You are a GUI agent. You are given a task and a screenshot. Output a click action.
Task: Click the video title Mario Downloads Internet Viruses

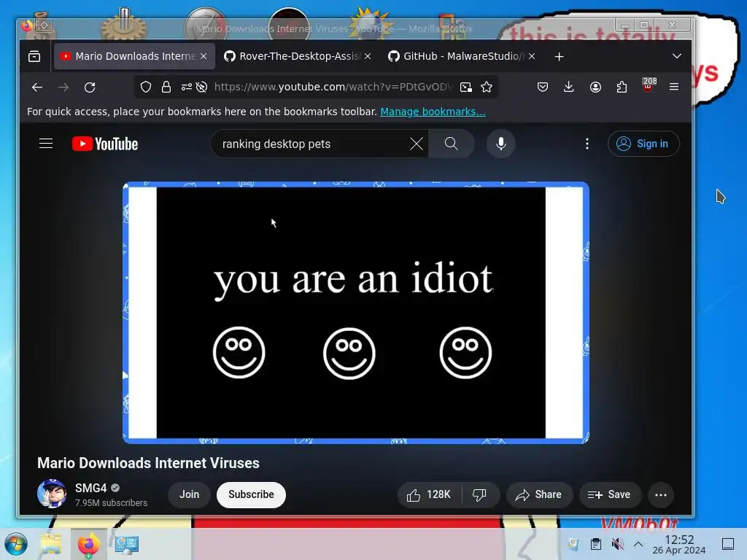pyautogui.click(x=148, y=463)
